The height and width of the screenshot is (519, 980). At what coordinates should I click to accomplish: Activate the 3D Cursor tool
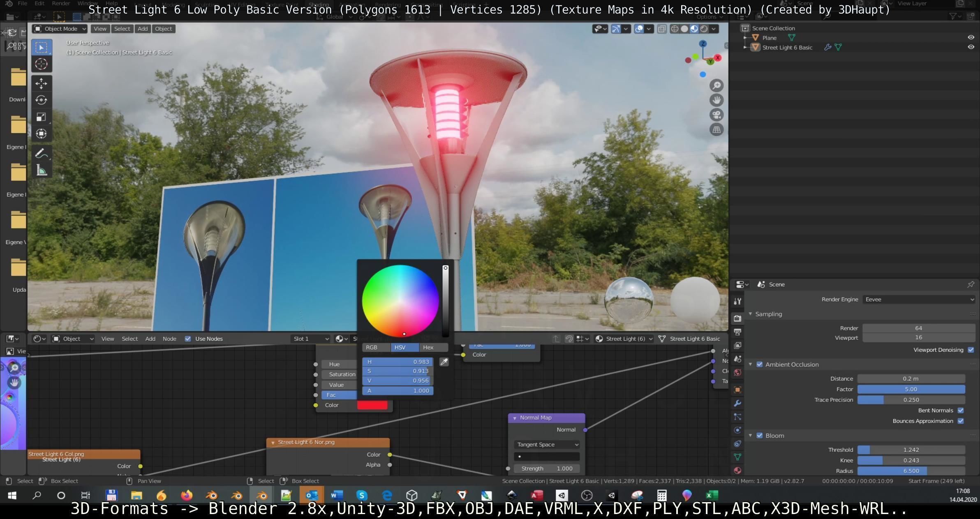[x=41, y=64]
